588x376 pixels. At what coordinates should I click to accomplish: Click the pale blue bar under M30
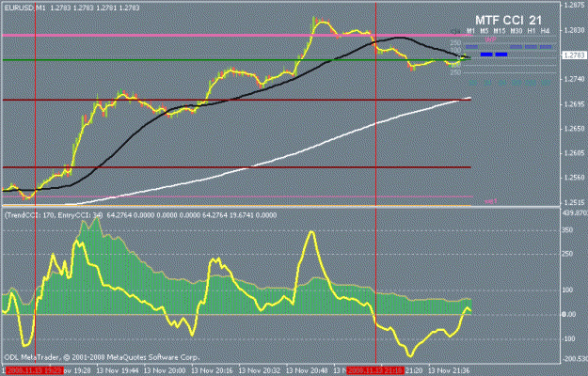pyautogui.click(x=516, y=47)
